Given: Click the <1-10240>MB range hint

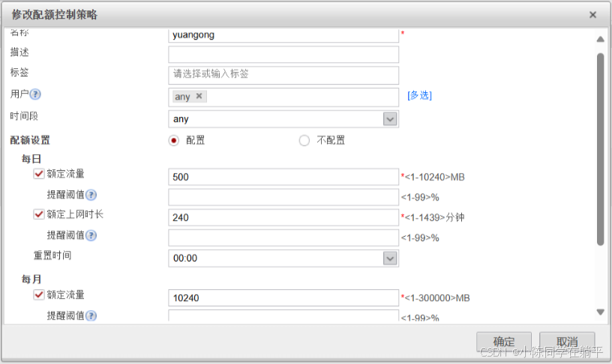Looking at the screenshot, I should 434,178.
